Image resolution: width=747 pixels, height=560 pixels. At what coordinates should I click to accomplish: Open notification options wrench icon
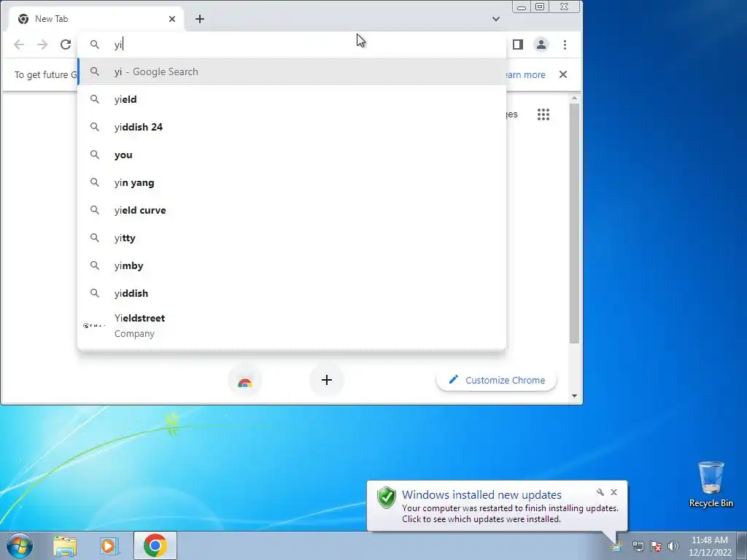click(600, 492)
